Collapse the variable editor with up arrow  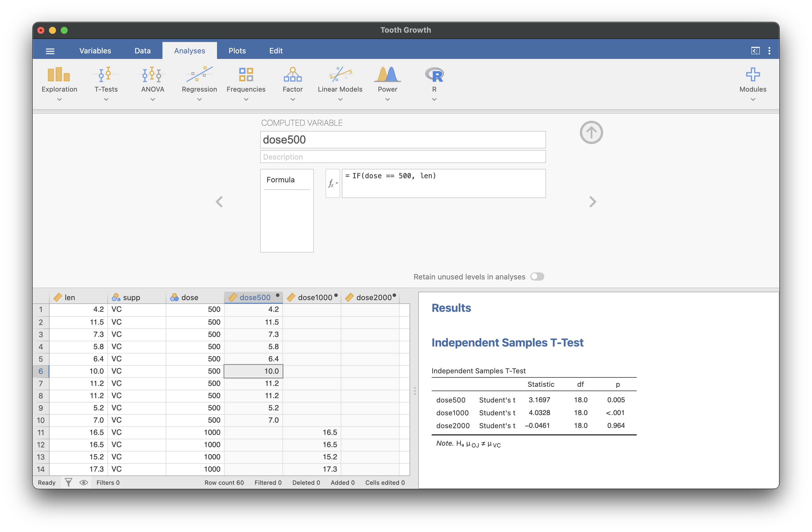point(591,132)
